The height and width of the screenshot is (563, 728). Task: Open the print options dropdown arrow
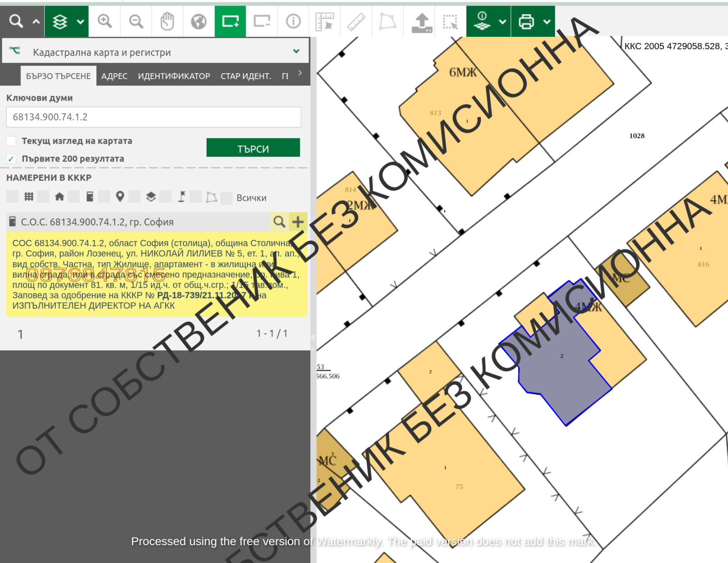click(x=547, y=21)
